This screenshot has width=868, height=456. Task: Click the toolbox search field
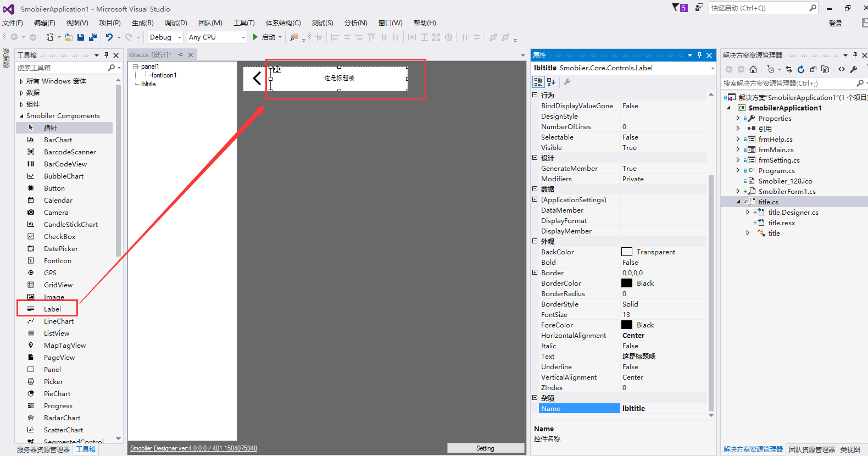[x=62, y=68]
